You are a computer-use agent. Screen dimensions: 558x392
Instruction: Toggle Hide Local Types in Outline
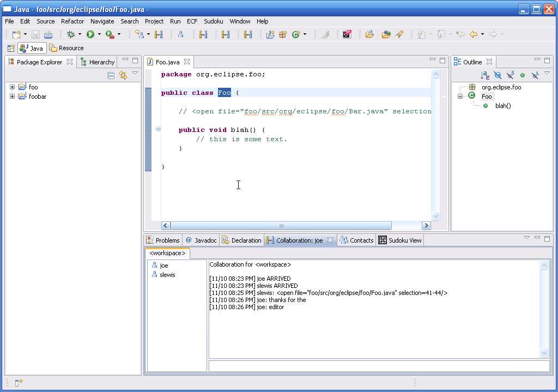[535, 75]
